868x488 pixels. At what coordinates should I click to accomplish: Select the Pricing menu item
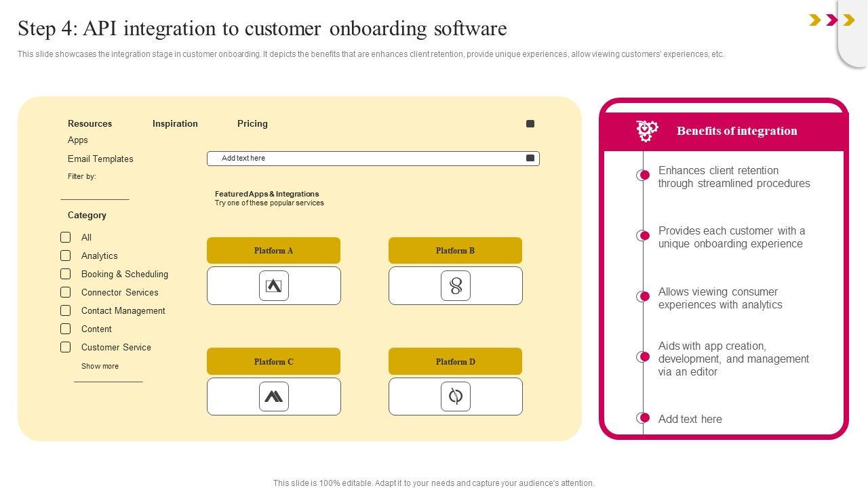(252, 123)
